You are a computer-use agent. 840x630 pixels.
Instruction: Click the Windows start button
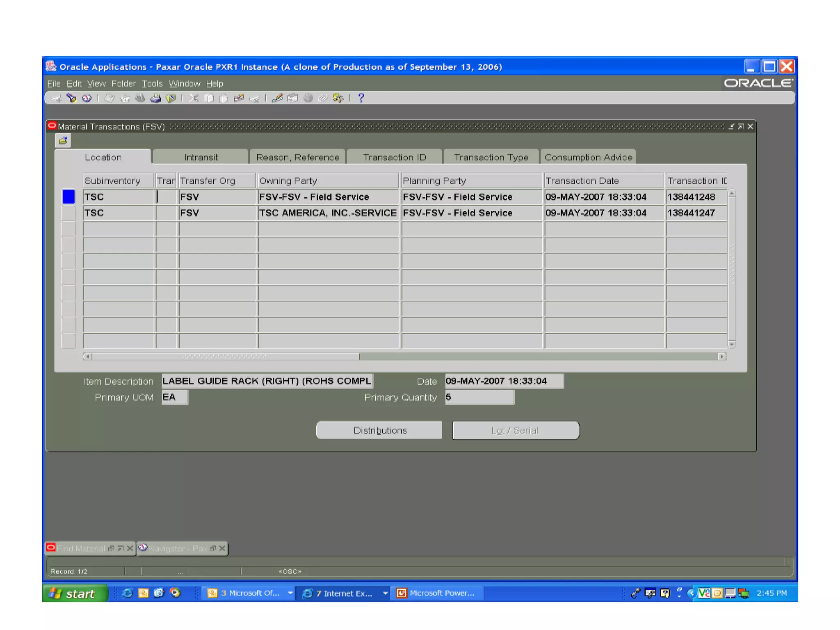pos(75,593)
